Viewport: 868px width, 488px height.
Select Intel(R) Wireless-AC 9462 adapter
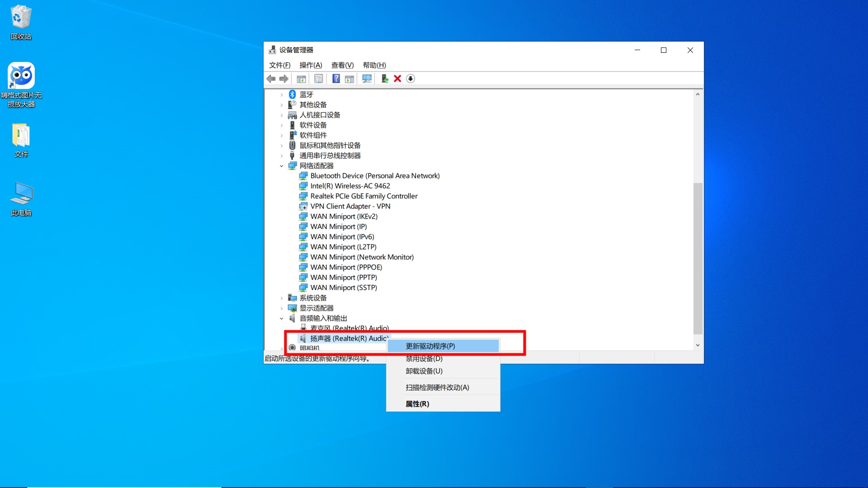pos(350,186)
